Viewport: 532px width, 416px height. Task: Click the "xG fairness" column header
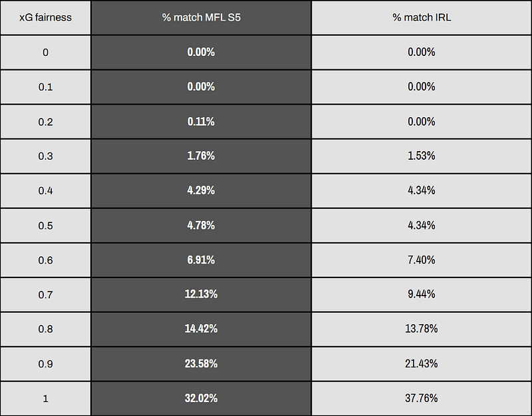(45, 17)
